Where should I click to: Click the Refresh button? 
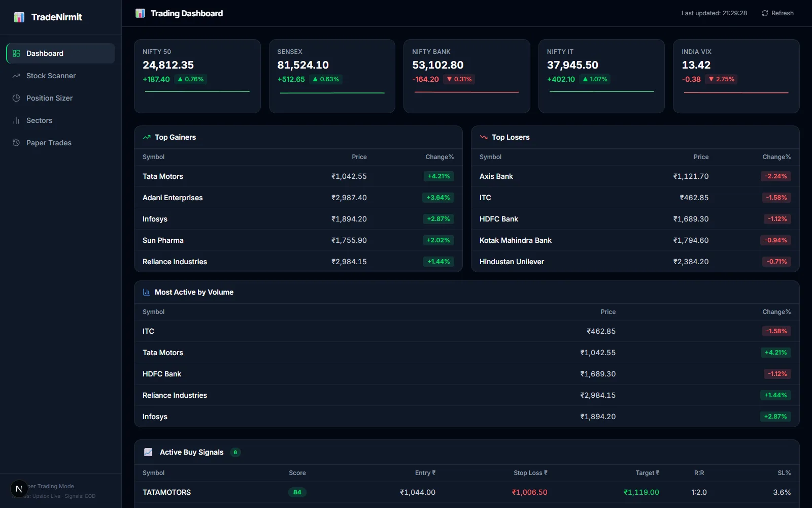click(x=777, y=13)
